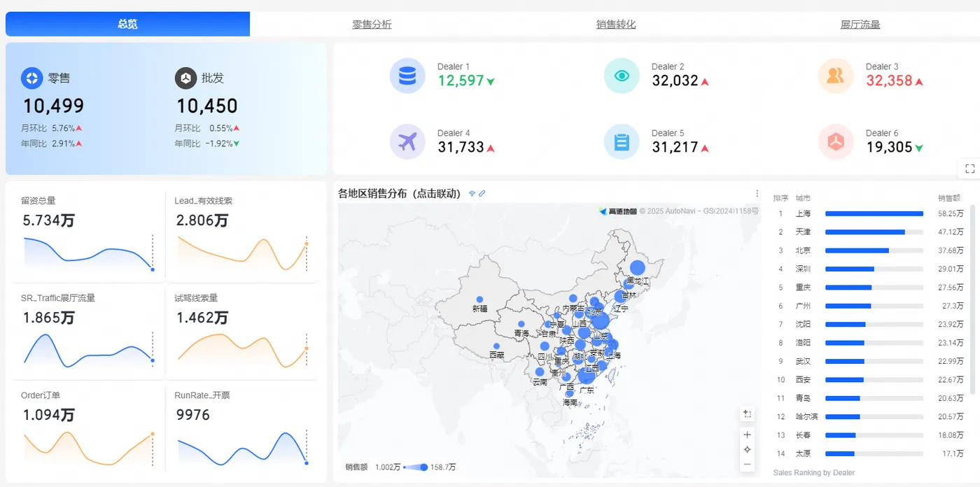Click Dealer 3 value 32,358
This screenshot has height=487, width=980.
tap(889, 80)
